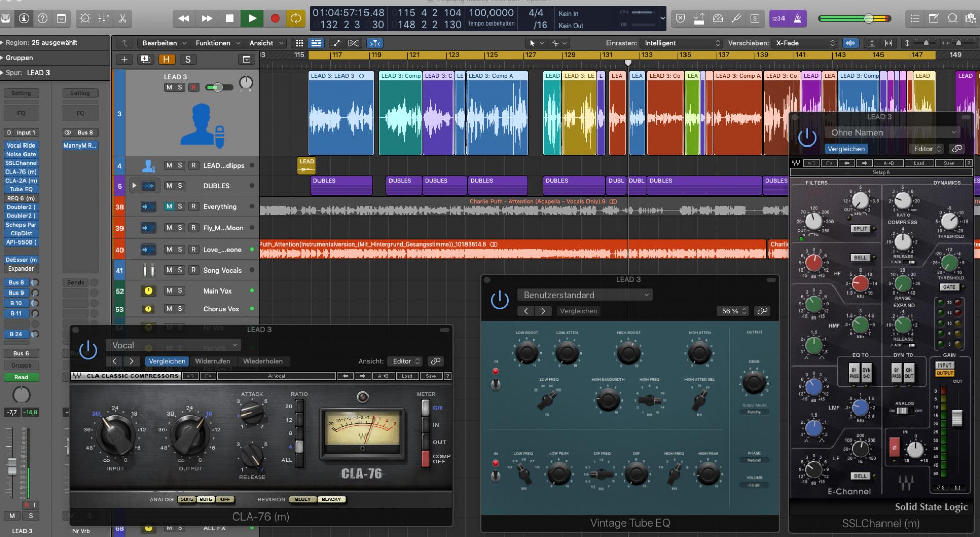Click the SPLIT button on SSL E-Channel
This screenshot has height=537, width=980.
[x=860, y=229]
